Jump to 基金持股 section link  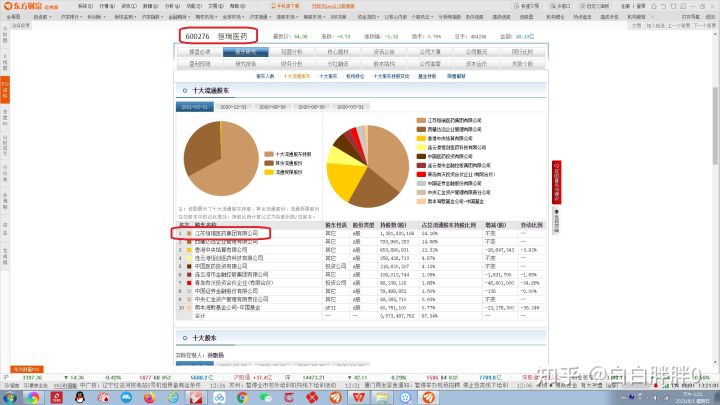(427, 76)
